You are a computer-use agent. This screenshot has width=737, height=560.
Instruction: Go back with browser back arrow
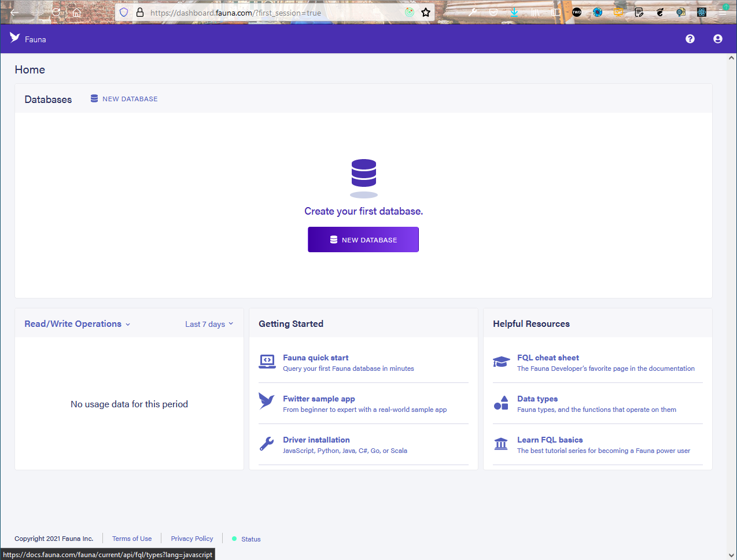(x=14, y=12)
